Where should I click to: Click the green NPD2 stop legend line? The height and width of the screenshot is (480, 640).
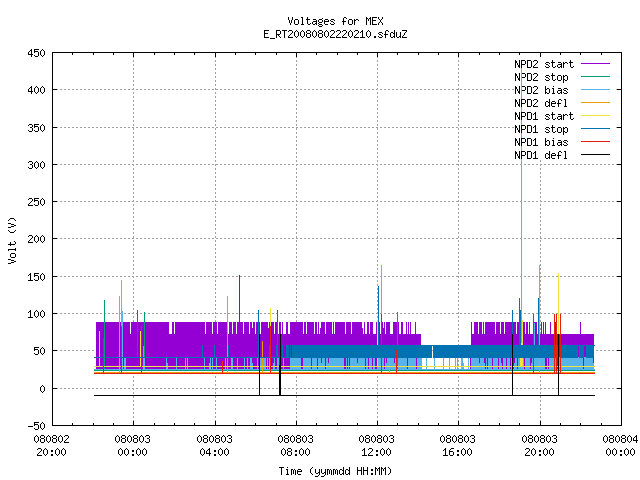596,76
